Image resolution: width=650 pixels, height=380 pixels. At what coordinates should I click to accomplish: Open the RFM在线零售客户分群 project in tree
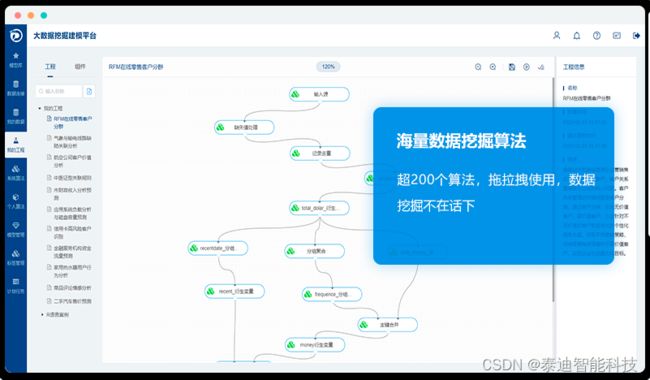pyautogui.click(x=70, y=122)
